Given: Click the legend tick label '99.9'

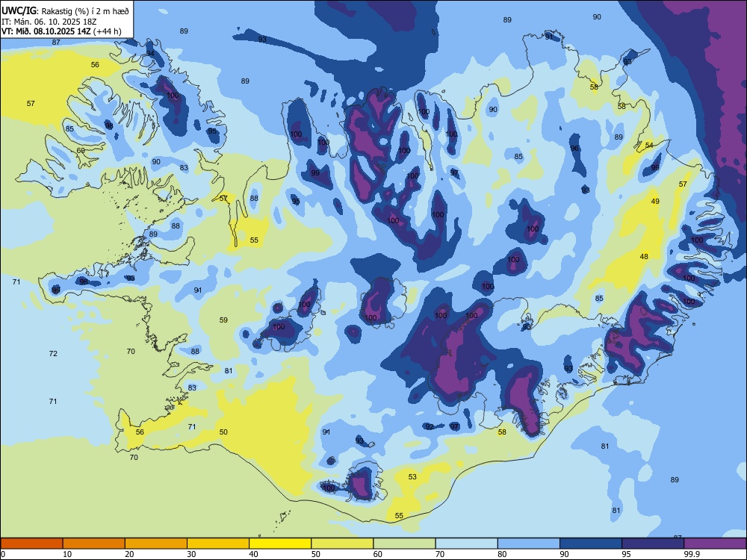Looking at the screenshot, I should tap(692, 554).
